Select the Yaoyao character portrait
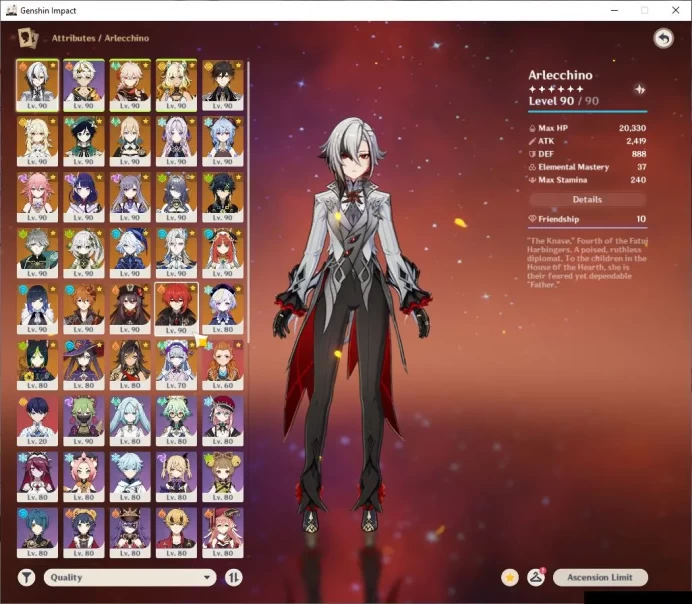Image resolution: width=692 pixels, height=604 pixels. click(223, 477)
